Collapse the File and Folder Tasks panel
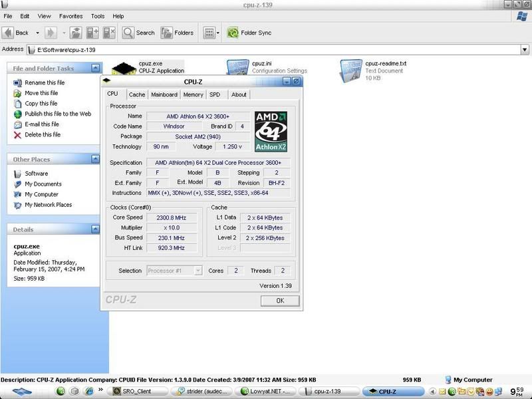 pos(96,68)
